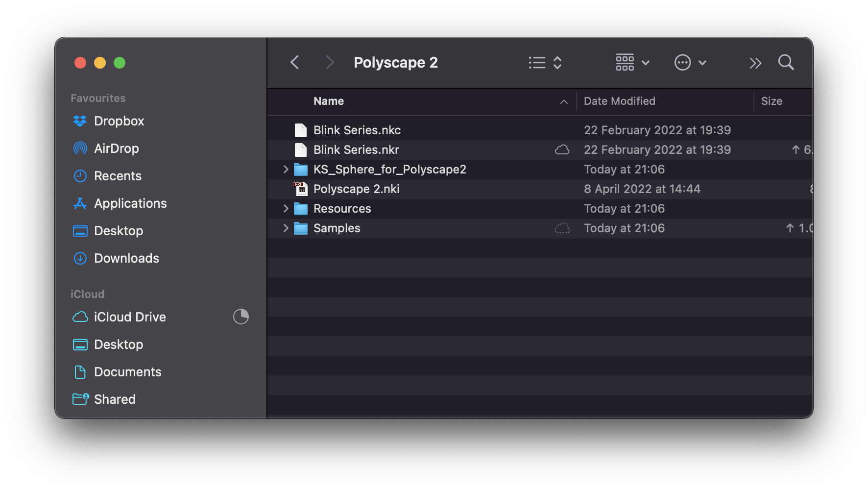Open the group-by grid dropdown
Viewport: 868px width, 491px height.
632,63
